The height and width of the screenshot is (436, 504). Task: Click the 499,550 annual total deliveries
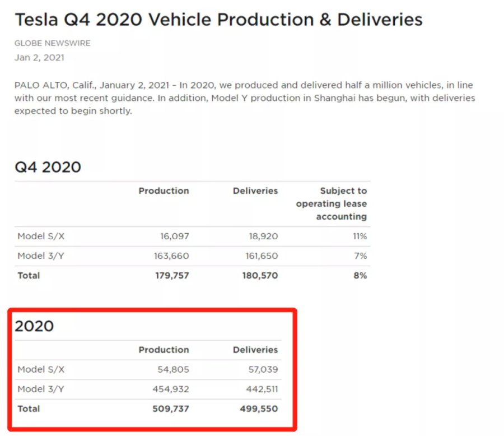point(259,409)
